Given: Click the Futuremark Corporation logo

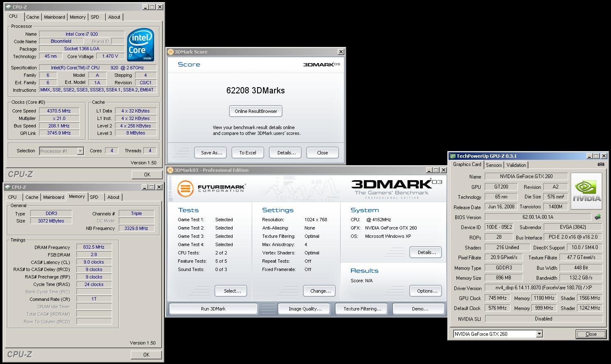Looking at the screenshot, I should (x=211, y=189).
